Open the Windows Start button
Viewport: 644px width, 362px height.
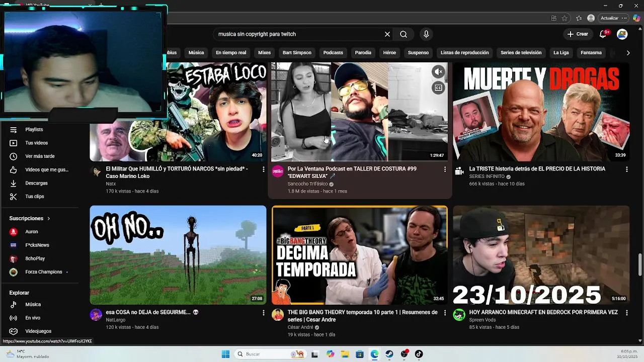[x=225, y=354]
